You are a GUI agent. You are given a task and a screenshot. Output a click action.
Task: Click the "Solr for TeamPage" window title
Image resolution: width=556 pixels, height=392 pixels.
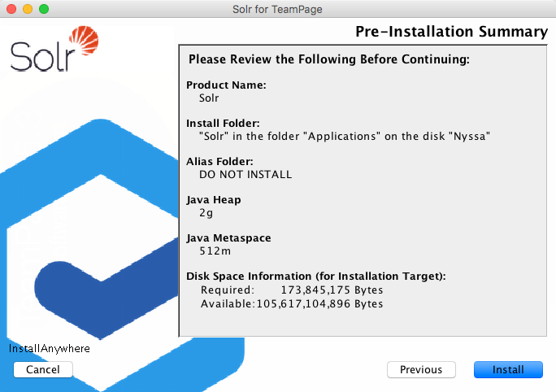[278, 9]
